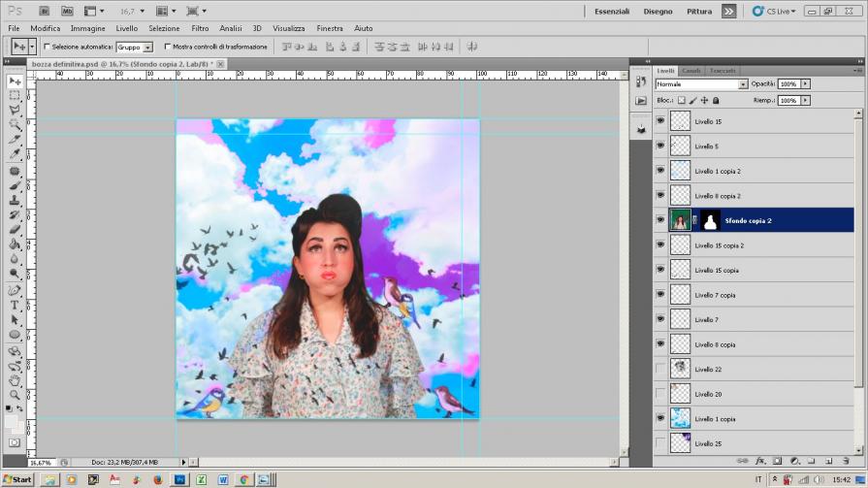Select the Type (T) tool
The height and width of the screenshot is (488, 868).
click(x=15, y=305)
